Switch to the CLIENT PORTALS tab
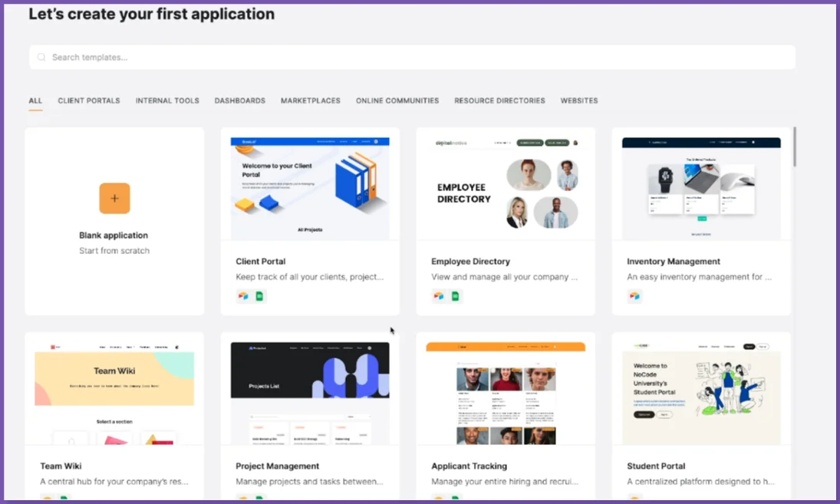This screenshot has height=504, width=840. [x=88, y=100]
